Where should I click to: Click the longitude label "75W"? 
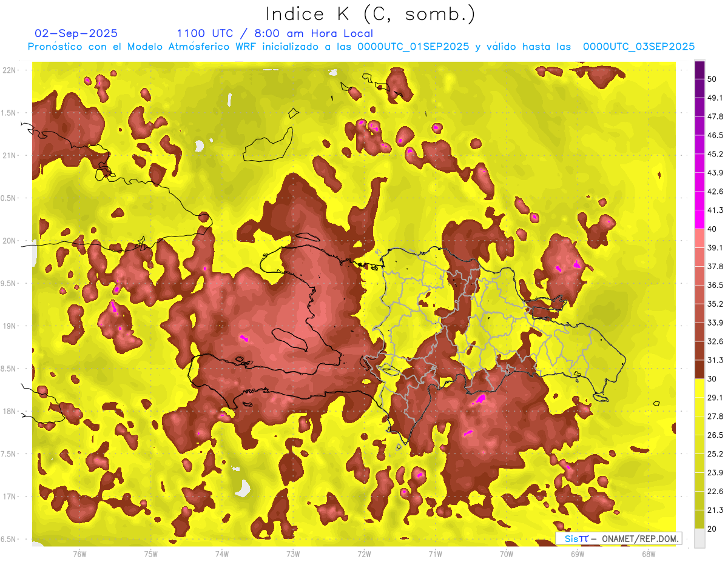click(150, 554)
